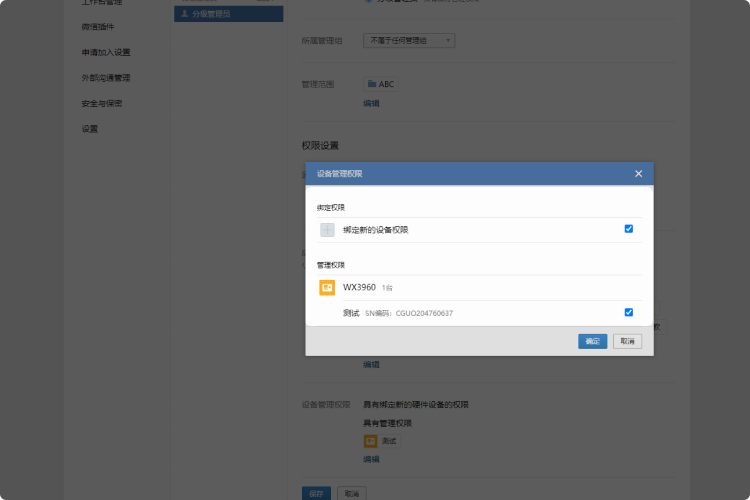
Task: Click 具有绑定新的硬件设备的权限 text
Action: tap(416, 405)
